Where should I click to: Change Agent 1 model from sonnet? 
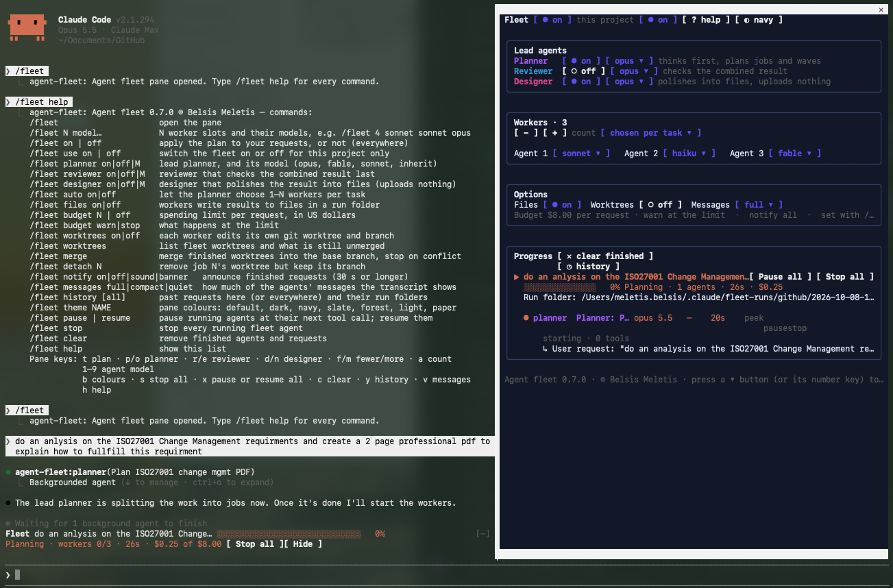coord(581,154)
